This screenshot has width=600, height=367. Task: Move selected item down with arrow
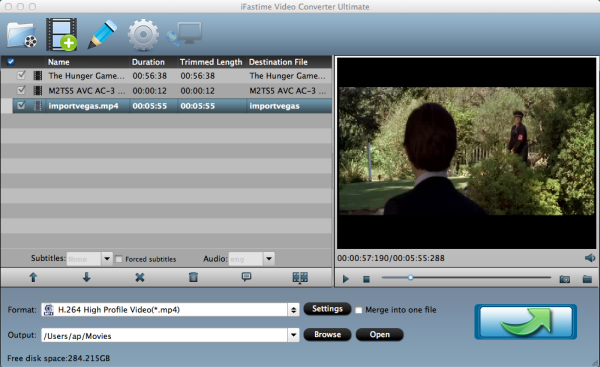pos(86,277)
